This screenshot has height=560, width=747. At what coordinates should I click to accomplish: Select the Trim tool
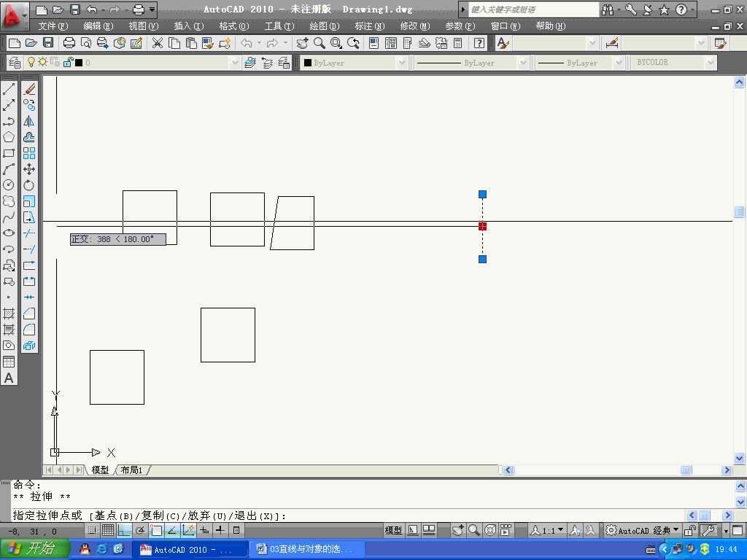29,233
